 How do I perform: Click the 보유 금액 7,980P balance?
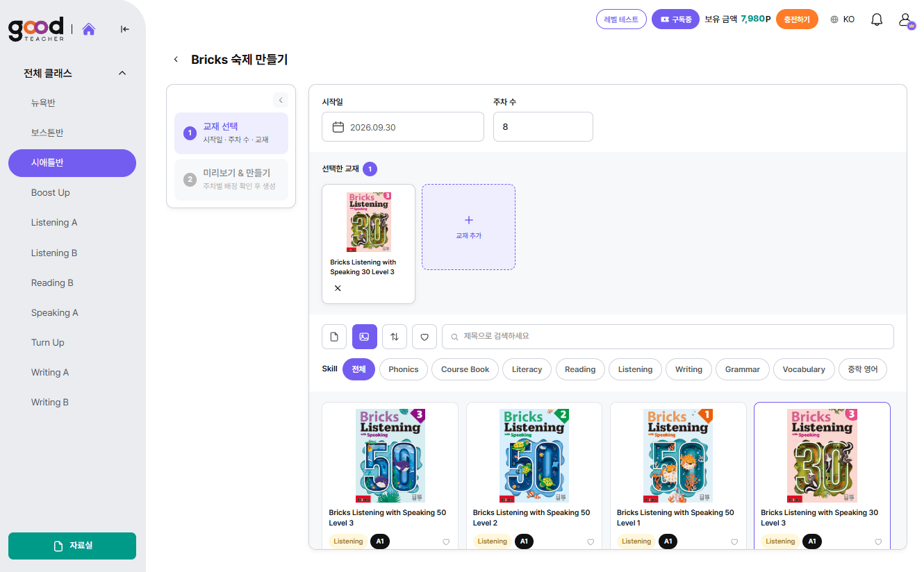738,19
